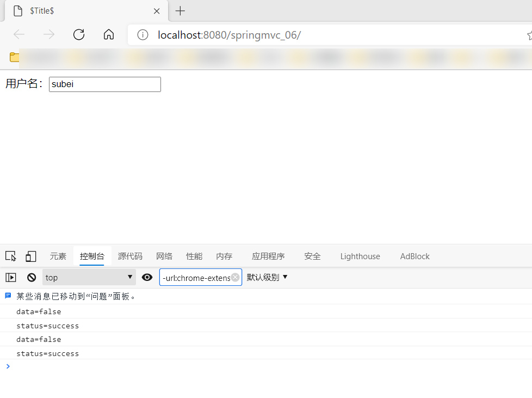Toggle the live expression eye icon
The image size is (532, 398).
click(147, 278)
